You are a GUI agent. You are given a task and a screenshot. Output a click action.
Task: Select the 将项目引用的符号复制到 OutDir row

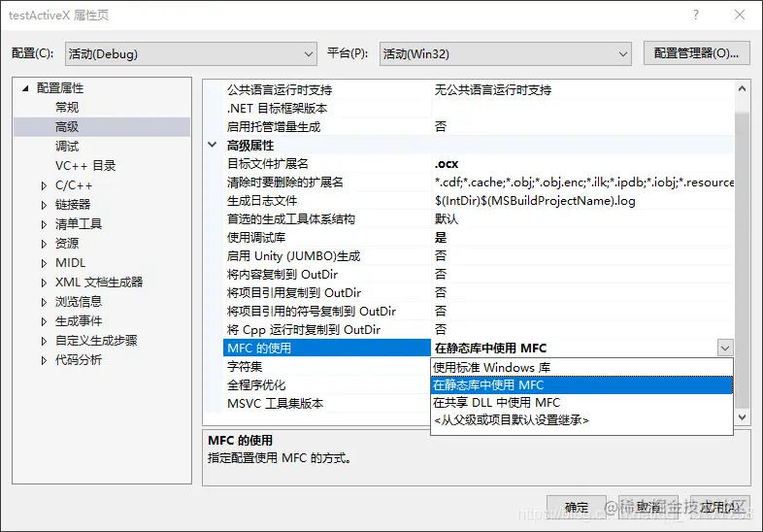click(479, 312)
